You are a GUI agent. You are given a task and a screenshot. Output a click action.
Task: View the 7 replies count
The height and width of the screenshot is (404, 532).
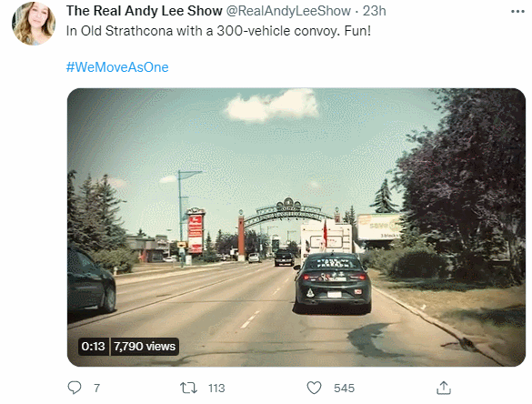[96, 388]
